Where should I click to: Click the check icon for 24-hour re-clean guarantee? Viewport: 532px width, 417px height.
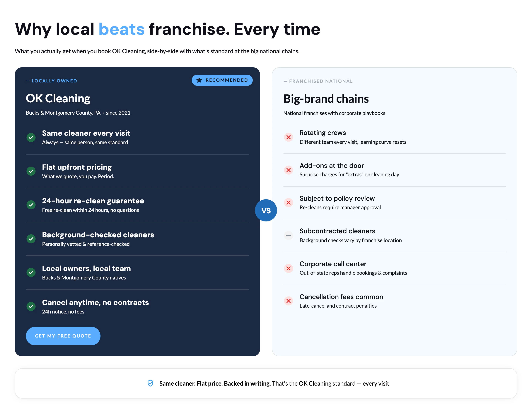(x=31, y=205)
